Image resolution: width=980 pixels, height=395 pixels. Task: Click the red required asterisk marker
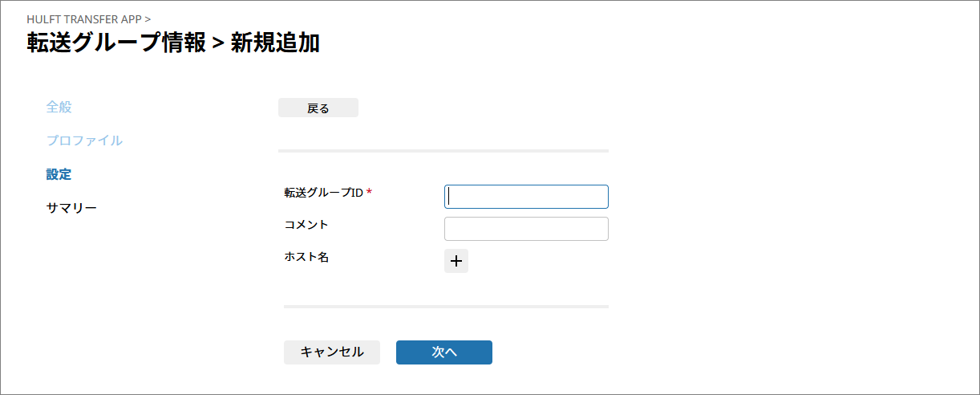370,193
